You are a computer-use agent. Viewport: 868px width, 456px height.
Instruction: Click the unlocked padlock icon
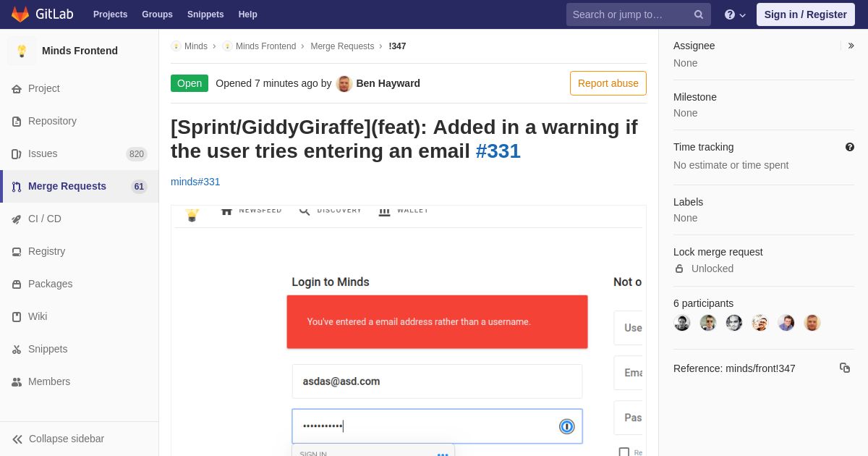[x=679, y=269]
